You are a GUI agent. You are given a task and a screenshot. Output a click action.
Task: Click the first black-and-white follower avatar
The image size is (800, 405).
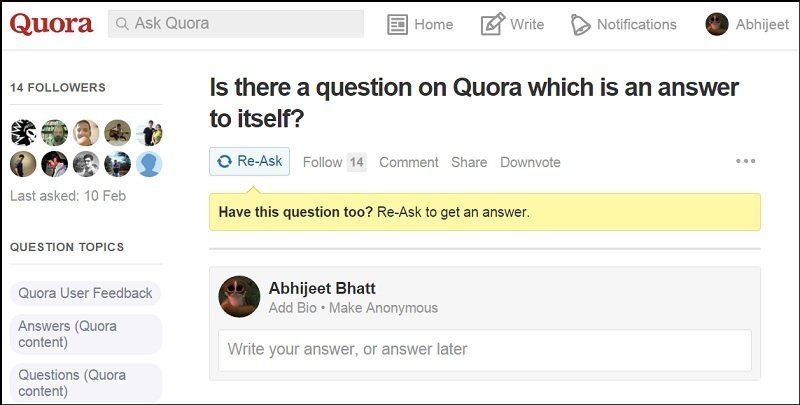(23, 133)
